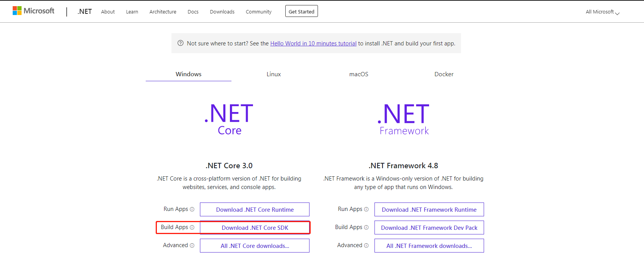Viewport: 644px width, 266px height.
Task: Open the Community menu item
Action: tap(259, 12)
